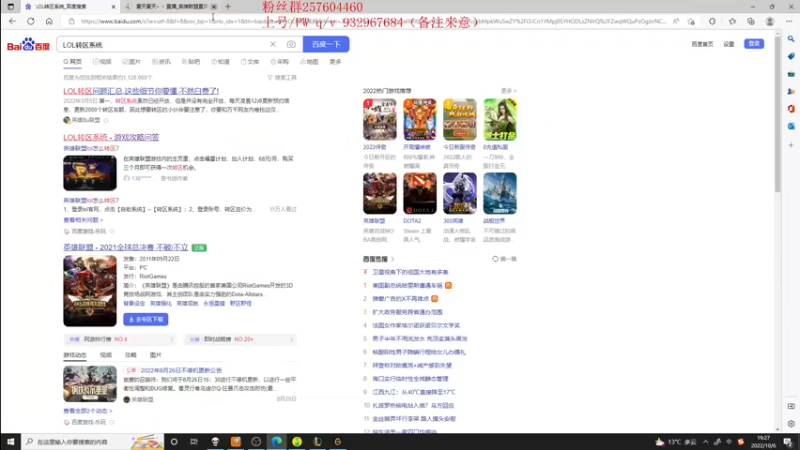Switch to the 贴吧 tab
The width and height of the screenshot is (800, 450).
191,62
